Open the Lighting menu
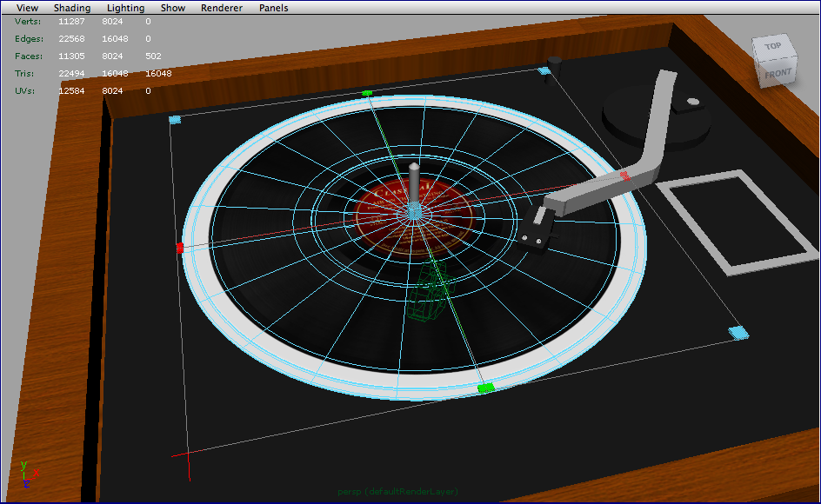The width and height of the screenshot is (821, 504). pyautogui.click(x=125, y=8)
